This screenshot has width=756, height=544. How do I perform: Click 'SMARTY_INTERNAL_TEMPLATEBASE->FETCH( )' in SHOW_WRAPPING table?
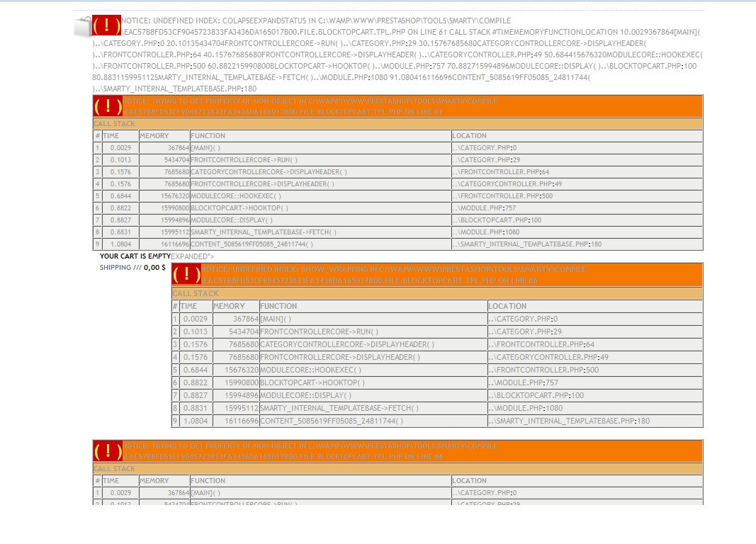[x=339, y=408]
